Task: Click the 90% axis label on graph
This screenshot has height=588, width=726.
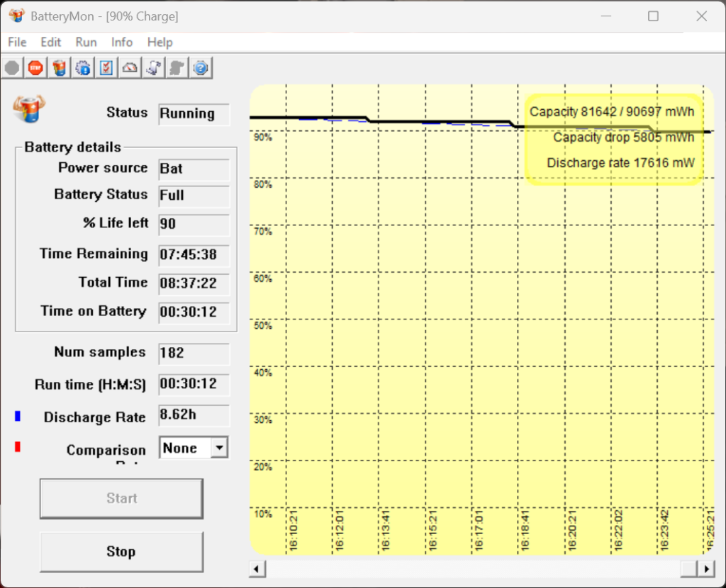Action: click(262, 137)
